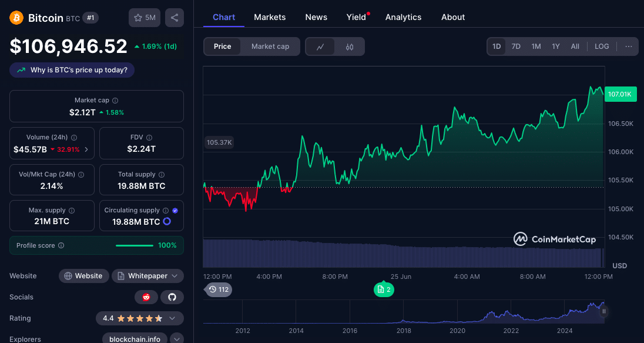Click the historical range navigator chart
This screenshot has height=343, width=644.
point(404,312)
